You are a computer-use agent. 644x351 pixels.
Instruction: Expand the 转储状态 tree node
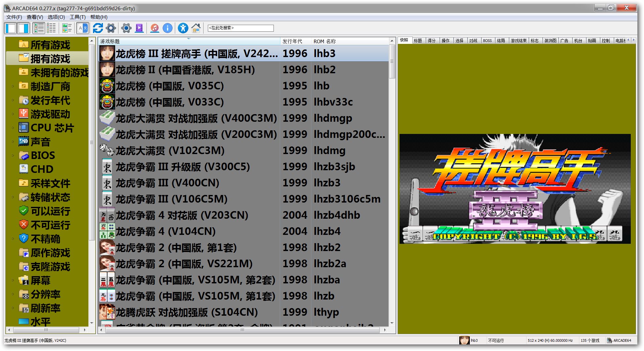coord(13,197)
